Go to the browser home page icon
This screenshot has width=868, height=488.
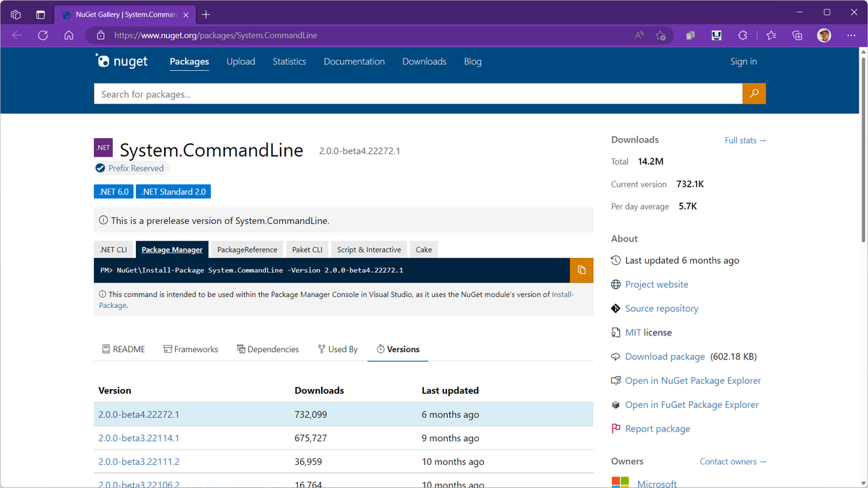pos(69,35)
